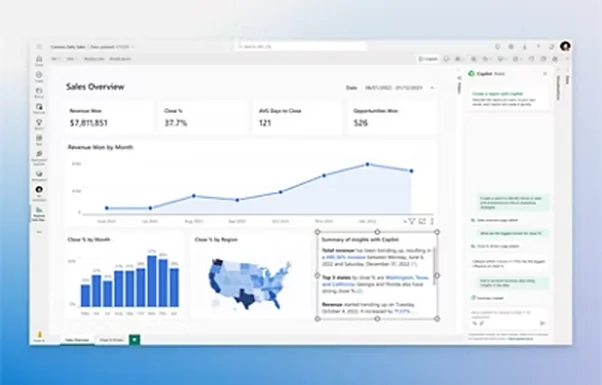
Task: Click the Washington, Texas link in summary
Action: 407,278
